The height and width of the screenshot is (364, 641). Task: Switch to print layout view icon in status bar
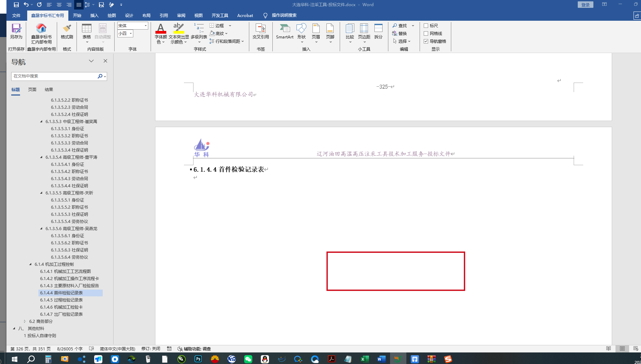tap(622, 349)
